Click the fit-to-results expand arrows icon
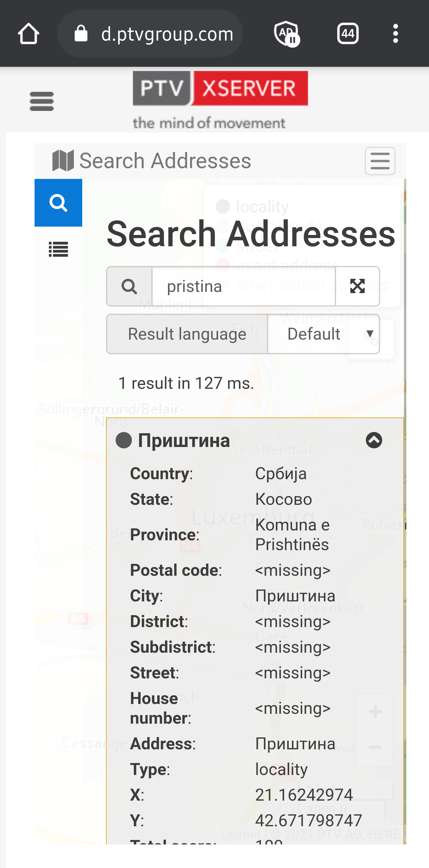429x868 pixels. point(357,287)
